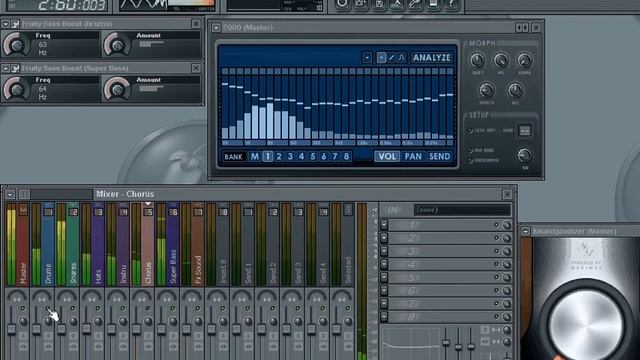Open the Mixer window menu arrow

pos(10,194)
